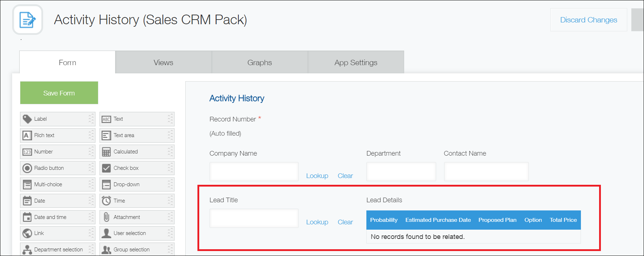Switch to the Views tab
644x256 pixels.
click(x=163, y=63)
